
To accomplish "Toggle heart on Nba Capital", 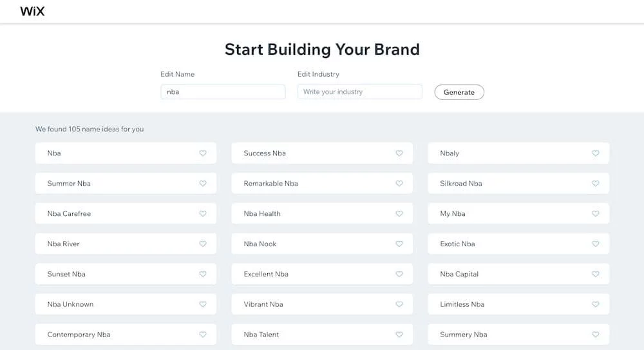I will (x=596, y=274).
